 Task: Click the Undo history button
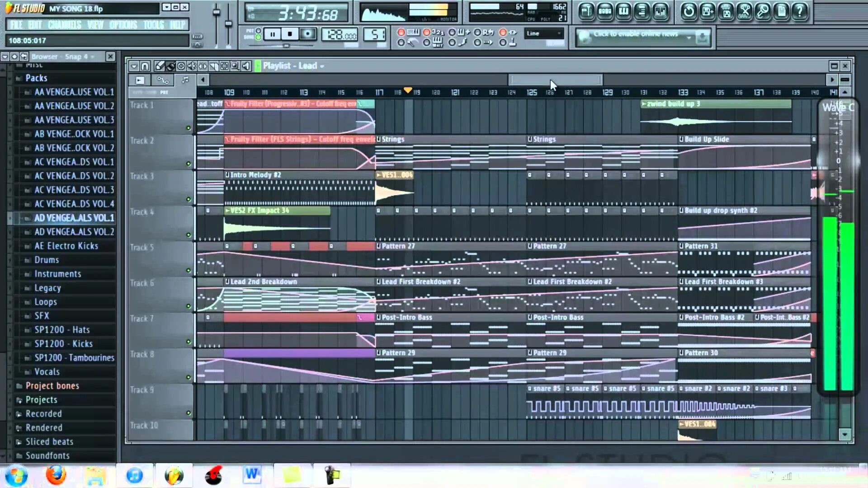coord(689,11)
